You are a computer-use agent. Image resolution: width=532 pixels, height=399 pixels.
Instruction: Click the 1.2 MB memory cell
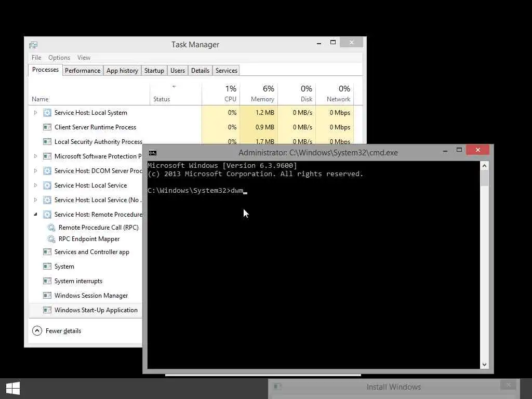click(x=259, y=113)
